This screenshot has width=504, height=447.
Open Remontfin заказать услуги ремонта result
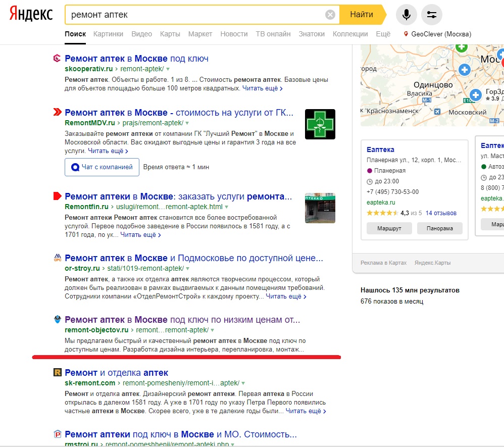[178, 196]
